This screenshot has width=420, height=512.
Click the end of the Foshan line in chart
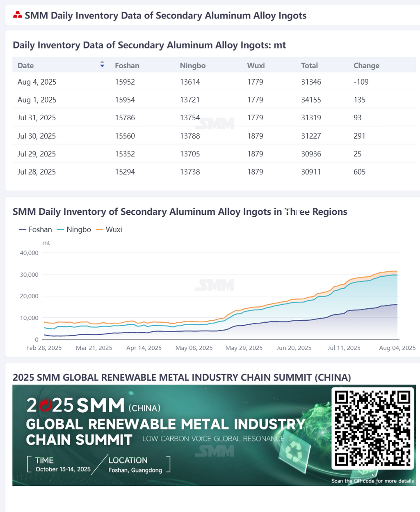[397, 305]
